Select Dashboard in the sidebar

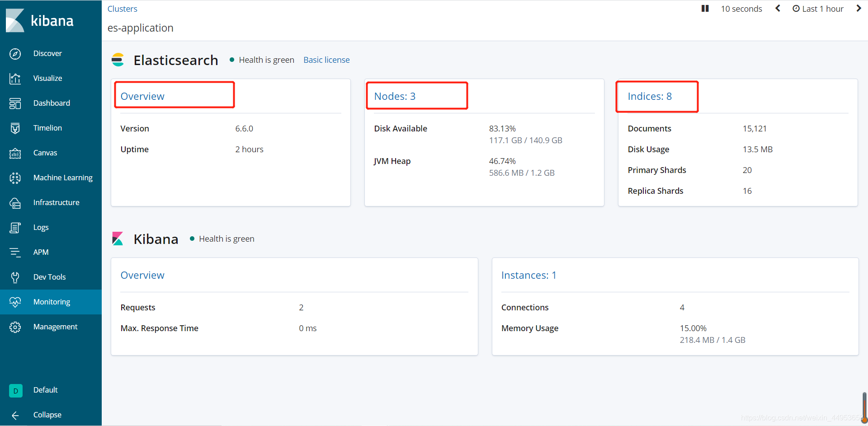52,103
